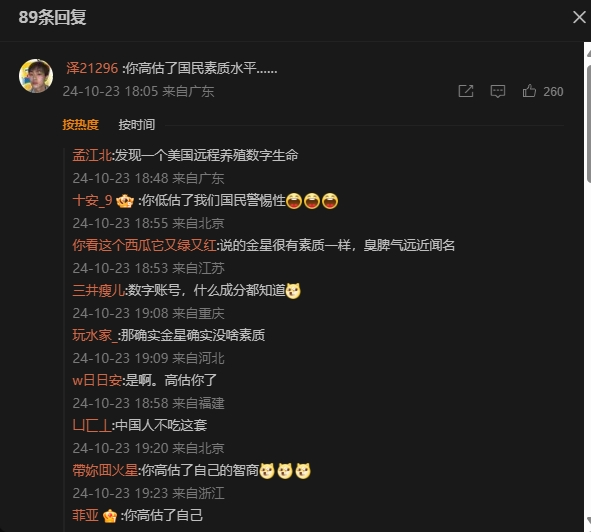
Task: Sort replies by 按热度 tab
Action: click(80, 124)
